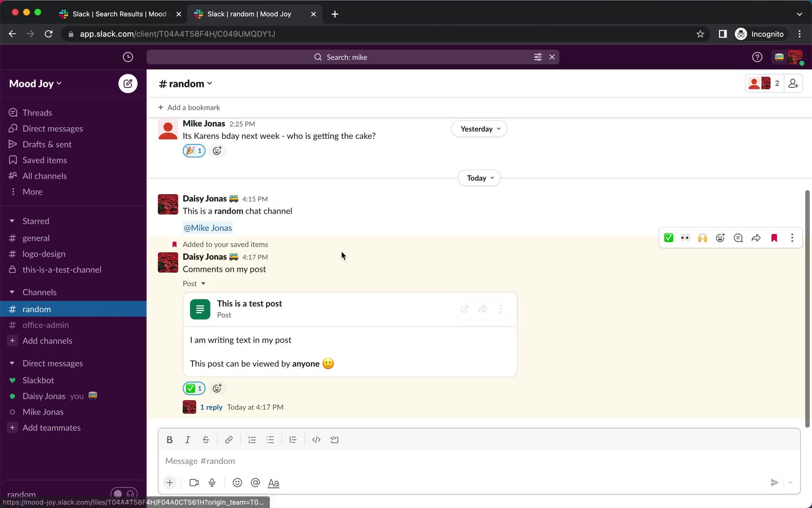
Task: Expand the Today date grouping
Action: 479,177
